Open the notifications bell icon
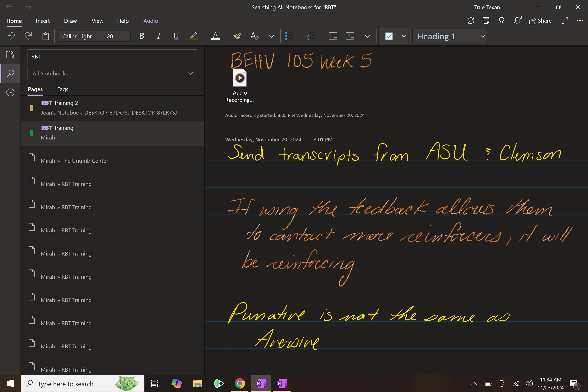 [x=517, y=21]
